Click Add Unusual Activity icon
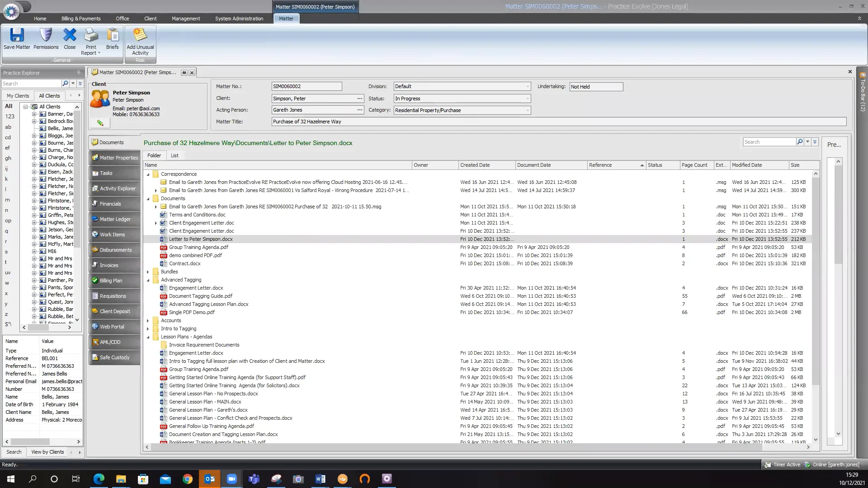 pos(140,35)
